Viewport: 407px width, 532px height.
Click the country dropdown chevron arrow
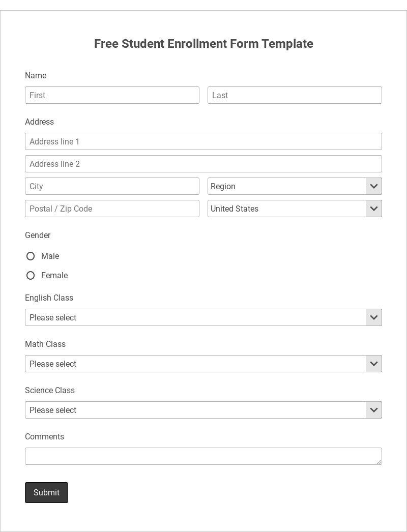374,209
